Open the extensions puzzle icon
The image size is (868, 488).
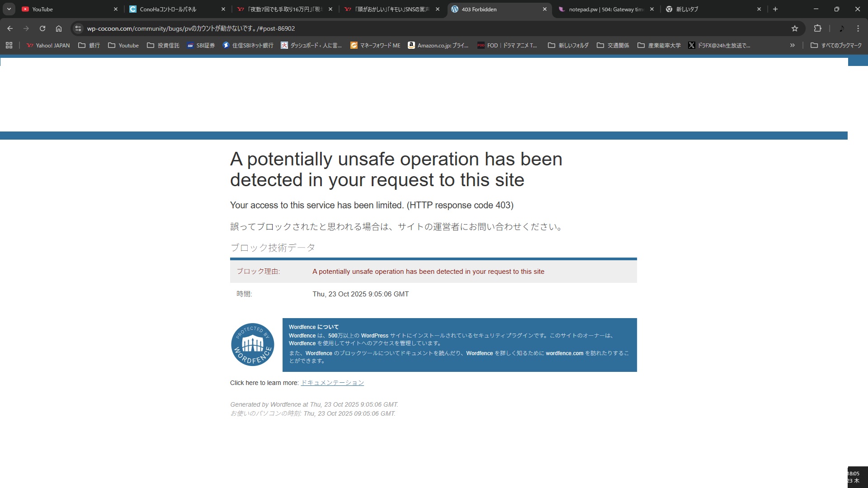pos(817,28)
